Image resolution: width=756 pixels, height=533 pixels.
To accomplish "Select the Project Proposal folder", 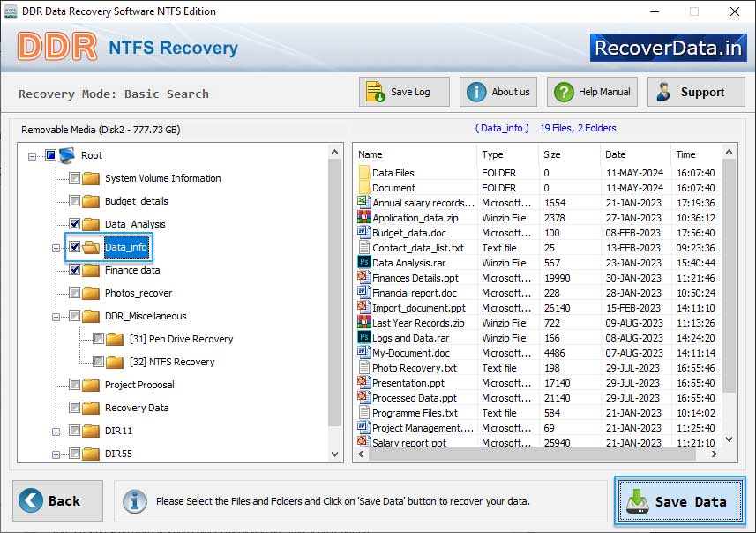I will [x=139, y=385].
